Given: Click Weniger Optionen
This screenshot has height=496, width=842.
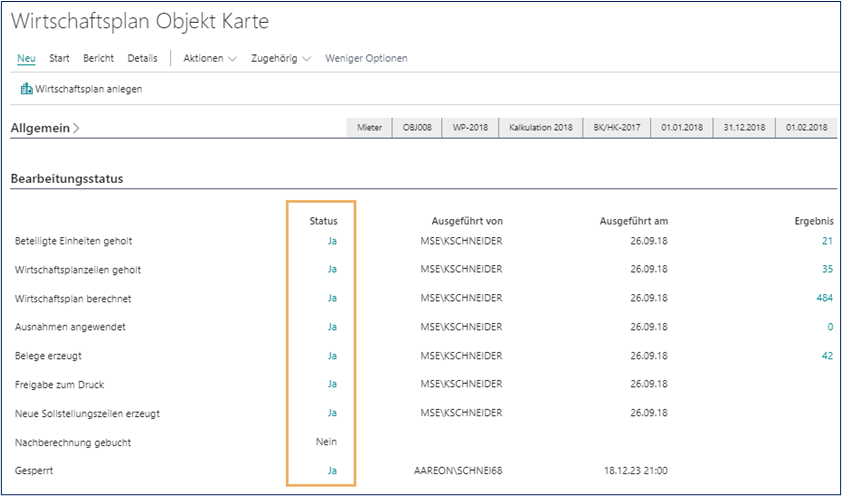Looking at the screenshot, I should pos(366,58).
